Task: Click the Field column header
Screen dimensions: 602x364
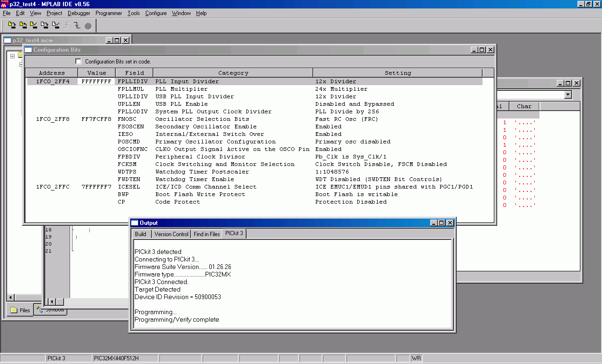Action: 135,73
